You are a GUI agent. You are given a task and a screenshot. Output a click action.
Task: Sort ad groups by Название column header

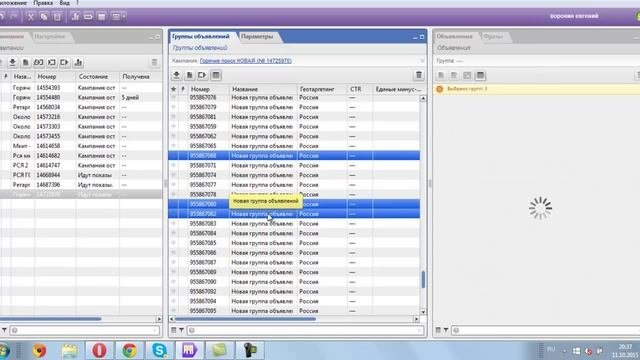click(x=245, y=89)
